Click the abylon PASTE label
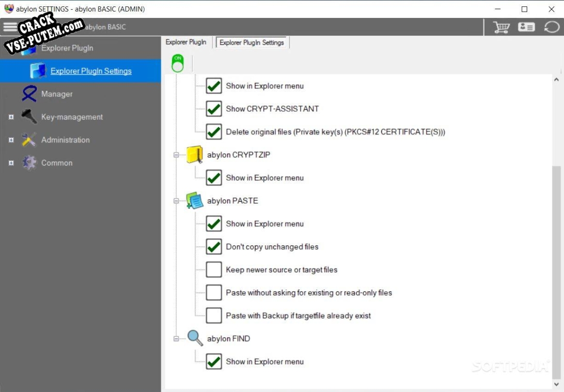This screenshot has width=564, height=392. coord(233,200)
